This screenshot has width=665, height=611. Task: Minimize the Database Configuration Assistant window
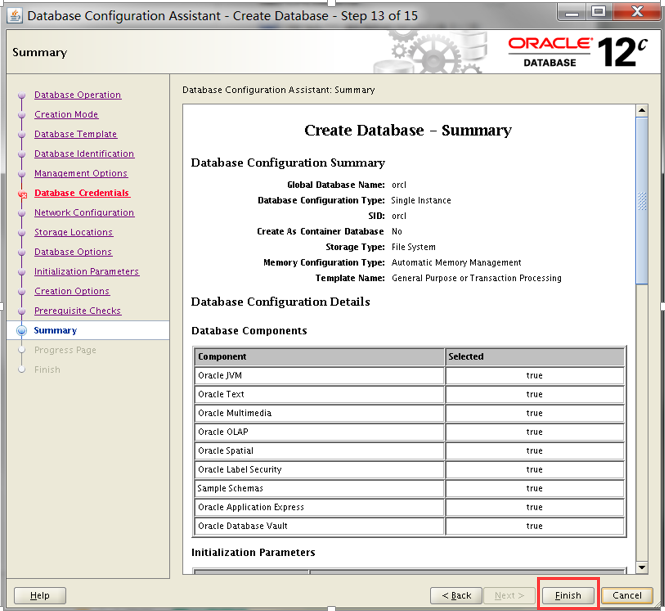[572, 12]
